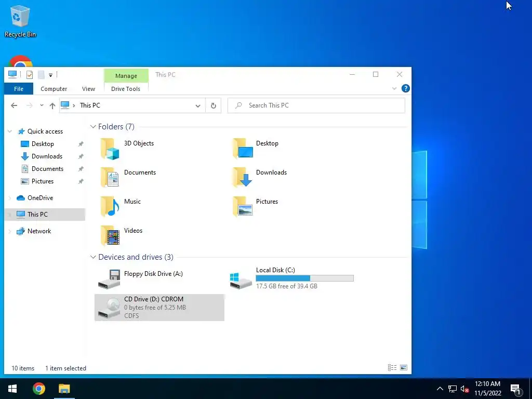532x399 pixels.
Task: Launch Chrome from the taskbar
Action: [x=39, y=389]
